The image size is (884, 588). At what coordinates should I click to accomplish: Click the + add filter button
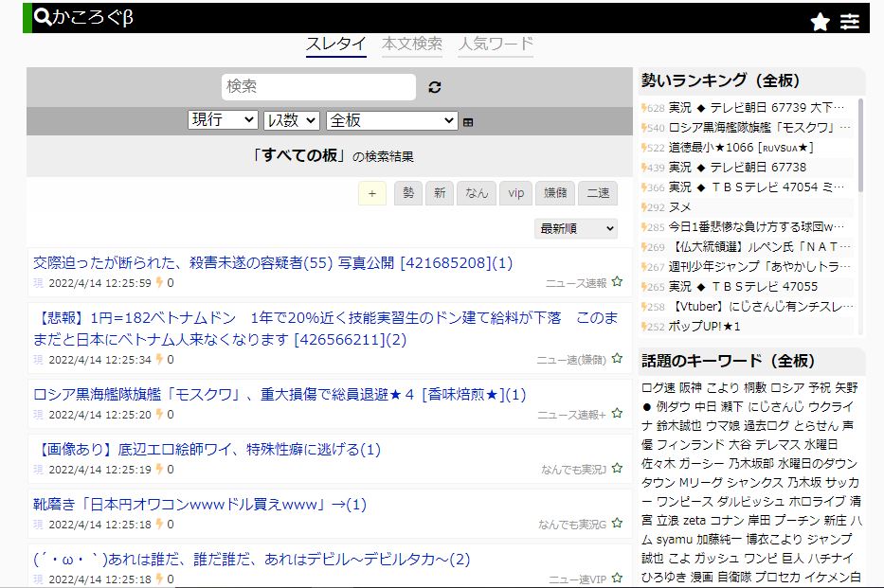click(372, 194)
